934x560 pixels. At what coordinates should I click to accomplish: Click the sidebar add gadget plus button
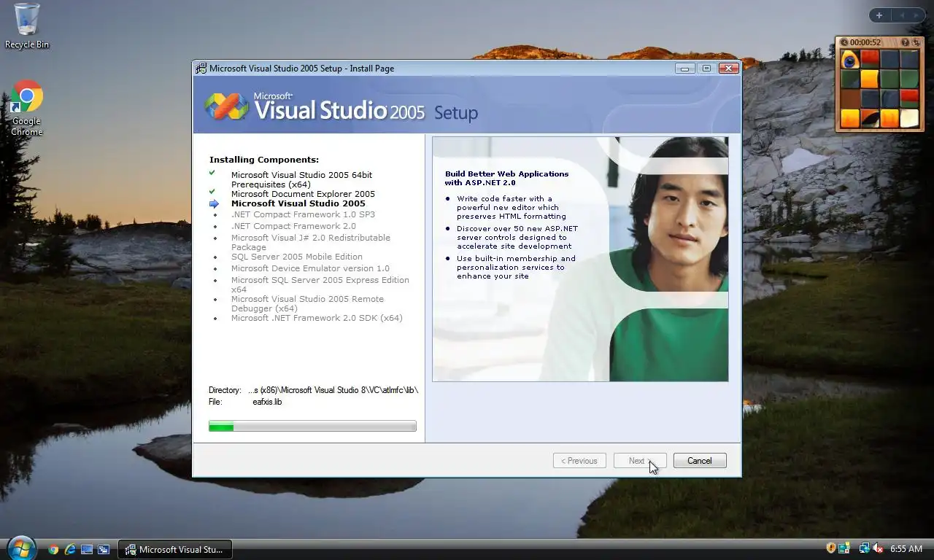point(879,15)
